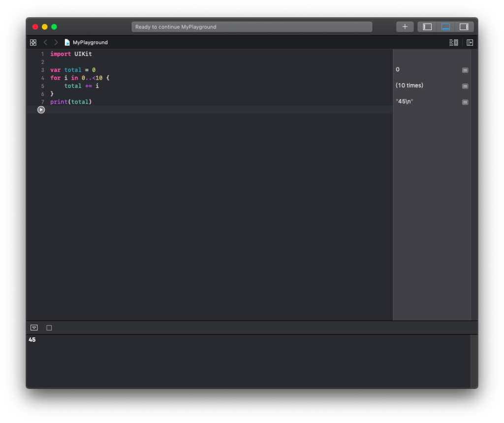
Task: Open the related items grid menu
Action: coord(33,42)
